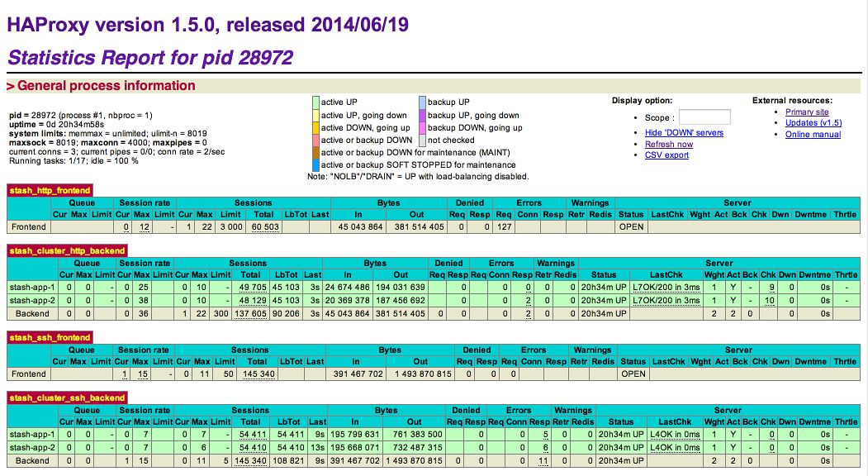This screenshot has height=476, width=868.
Task: Select the stash_http_frontend title
Action: click(50, 191)
